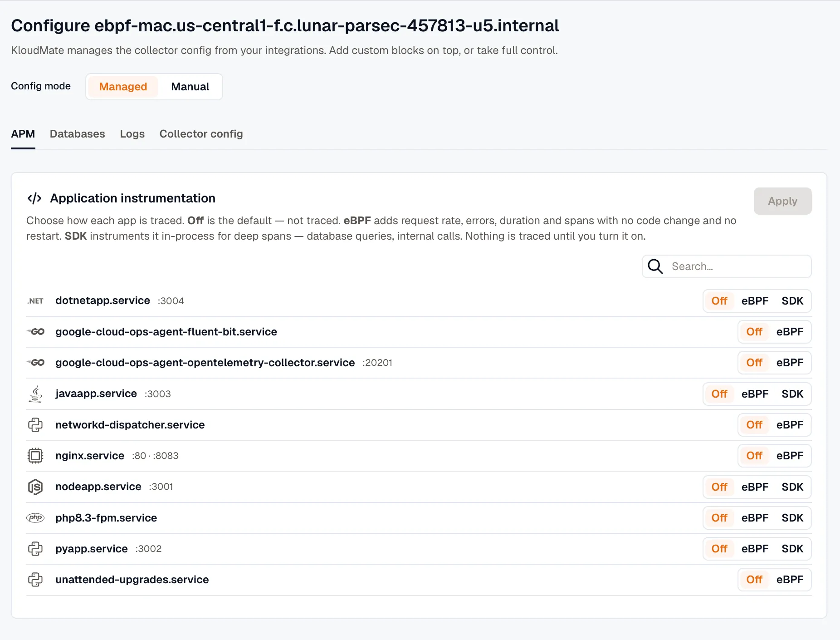Set nodeapp.service to Off
The width and height of the screenshot is (840, 640).
pyautogui.click(x=719, y=487)
